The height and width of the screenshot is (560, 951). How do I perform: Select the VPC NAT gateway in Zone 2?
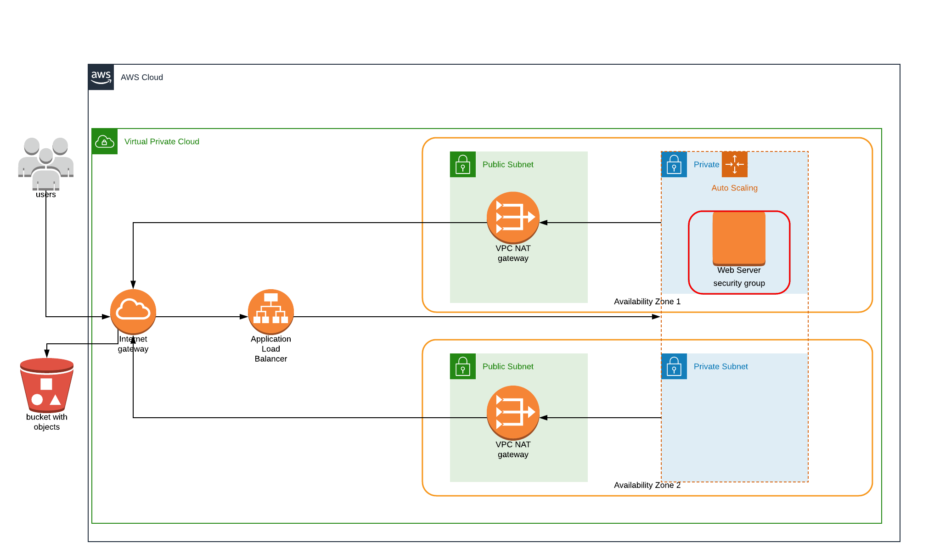(x=513, y=412)
